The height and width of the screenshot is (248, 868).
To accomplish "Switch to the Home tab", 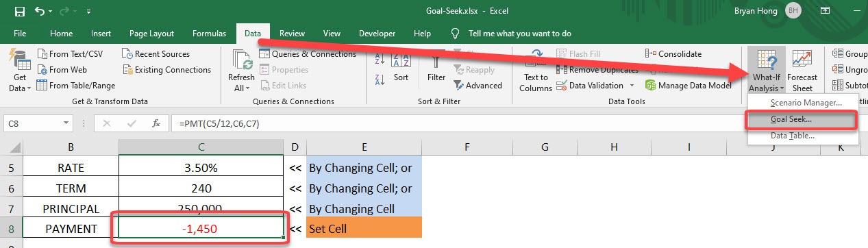I will point(61,33).
